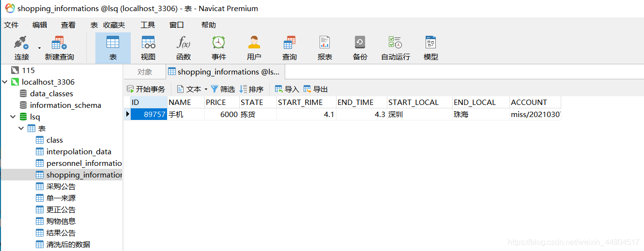
Task: Click the 备份 (Backup) toolbar icon
Action: (360, 48)
